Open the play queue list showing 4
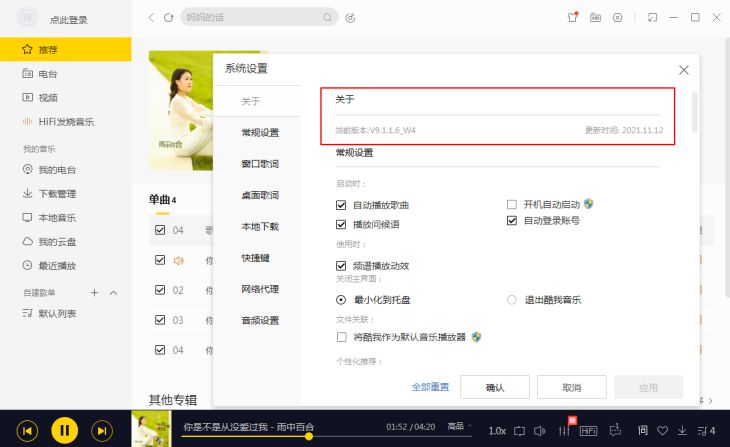The height and width of the screenshot is (447, 730). 706,431
